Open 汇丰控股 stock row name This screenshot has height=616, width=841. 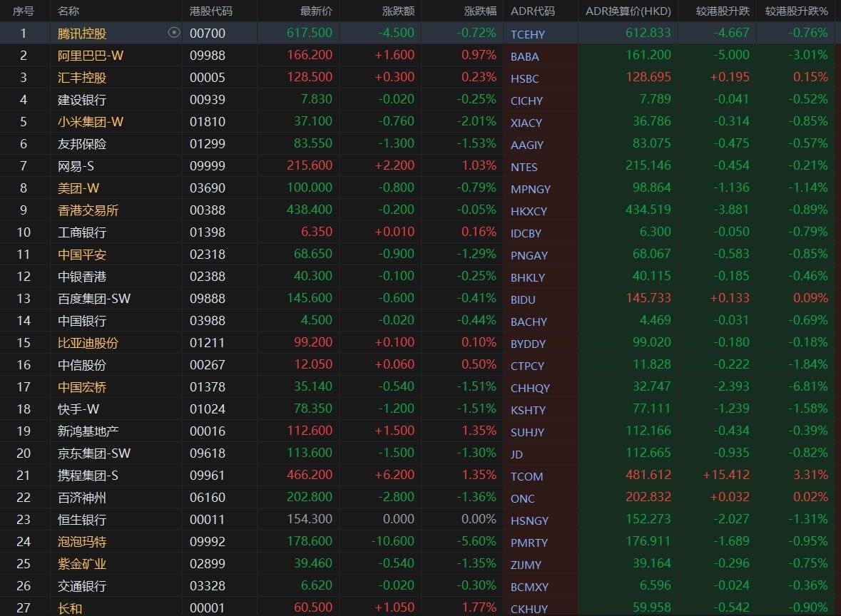(82, 78)
